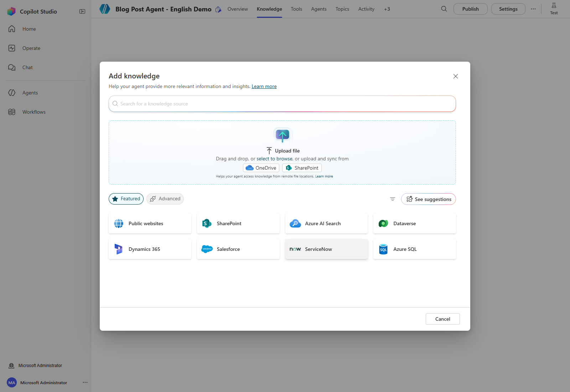Viewport: 570px width, 392px height.
Task: Open the top bar more options ellipsis
Action: 533,9
